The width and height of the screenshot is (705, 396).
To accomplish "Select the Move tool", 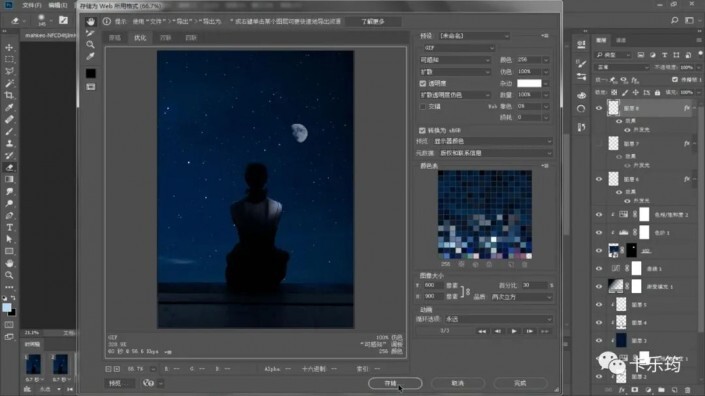I will click(x=9, y=48).
